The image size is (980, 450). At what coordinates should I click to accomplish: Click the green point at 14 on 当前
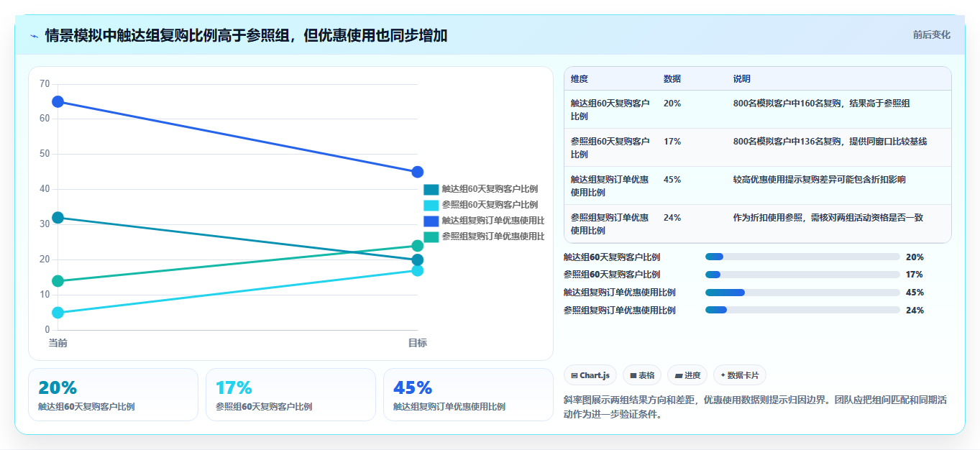coord(58,281)
